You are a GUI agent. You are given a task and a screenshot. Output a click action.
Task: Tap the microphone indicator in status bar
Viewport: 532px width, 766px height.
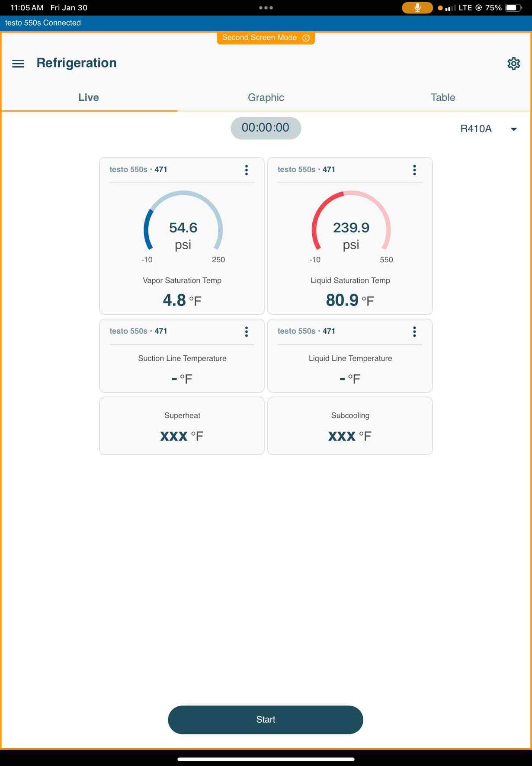pyautogui.click(x=417, y=8)
